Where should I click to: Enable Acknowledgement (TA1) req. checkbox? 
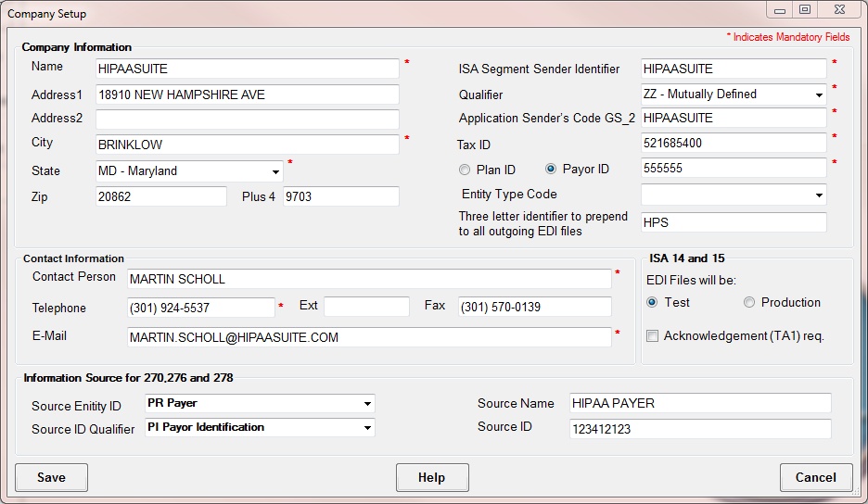point(653,336)
